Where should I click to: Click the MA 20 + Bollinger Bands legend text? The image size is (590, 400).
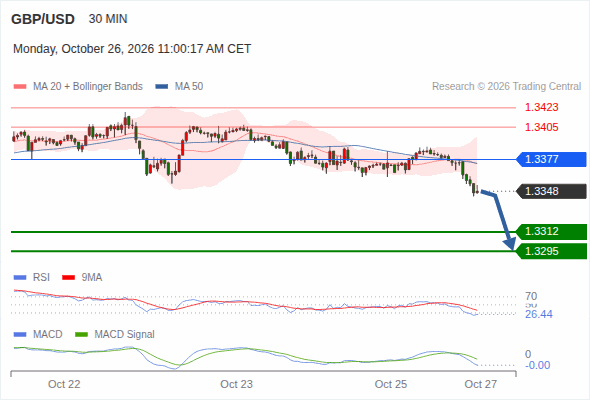(88, 87)
